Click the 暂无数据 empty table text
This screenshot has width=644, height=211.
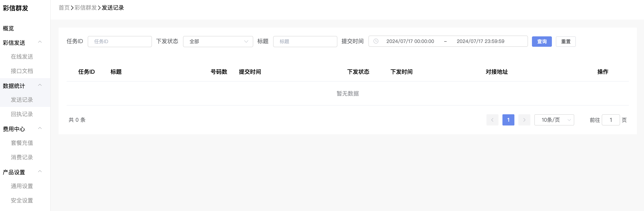click(x=348, y=94)
